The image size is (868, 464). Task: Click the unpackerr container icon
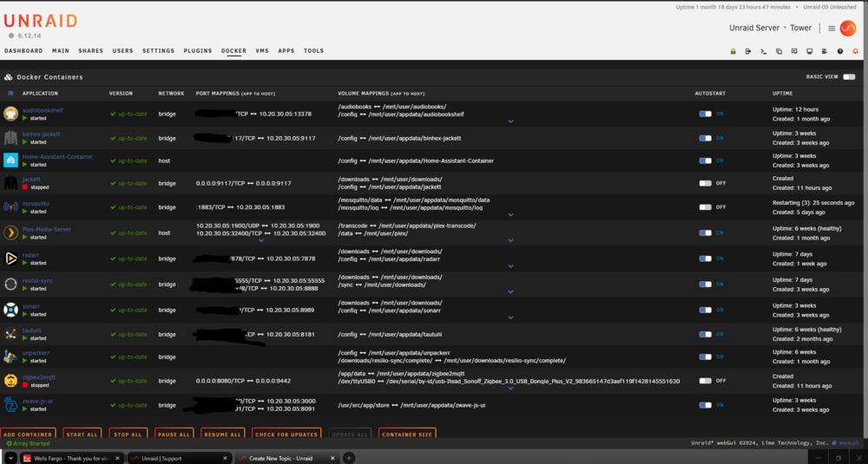tap(10, 356)
